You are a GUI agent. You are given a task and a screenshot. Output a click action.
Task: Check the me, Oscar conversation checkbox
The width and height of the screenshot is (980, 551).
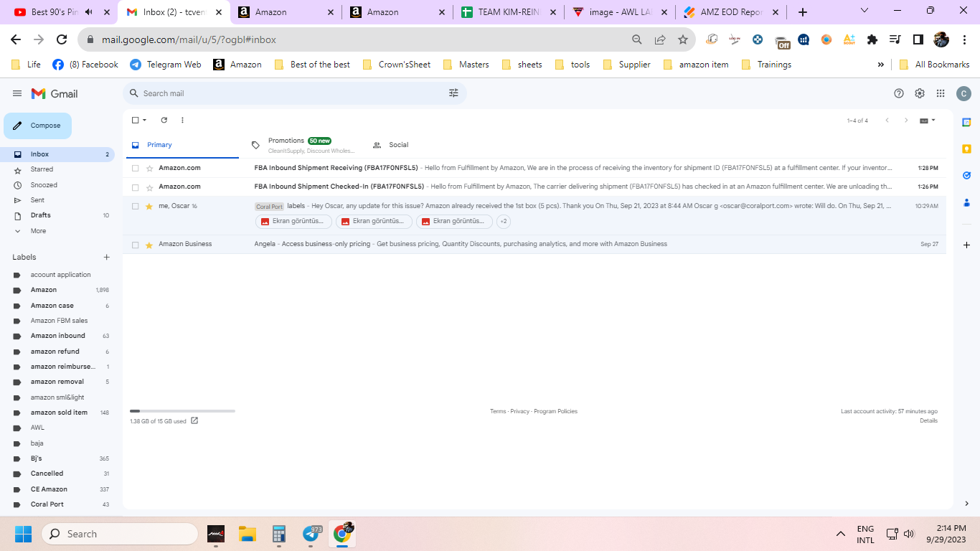[x=135, y=206]
